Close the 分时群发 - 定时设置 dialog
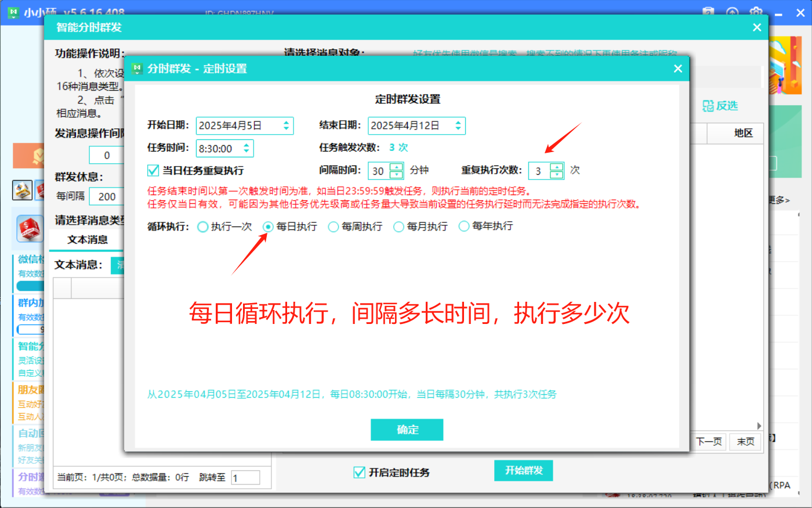The image size is (812, 508). point(677,69)
